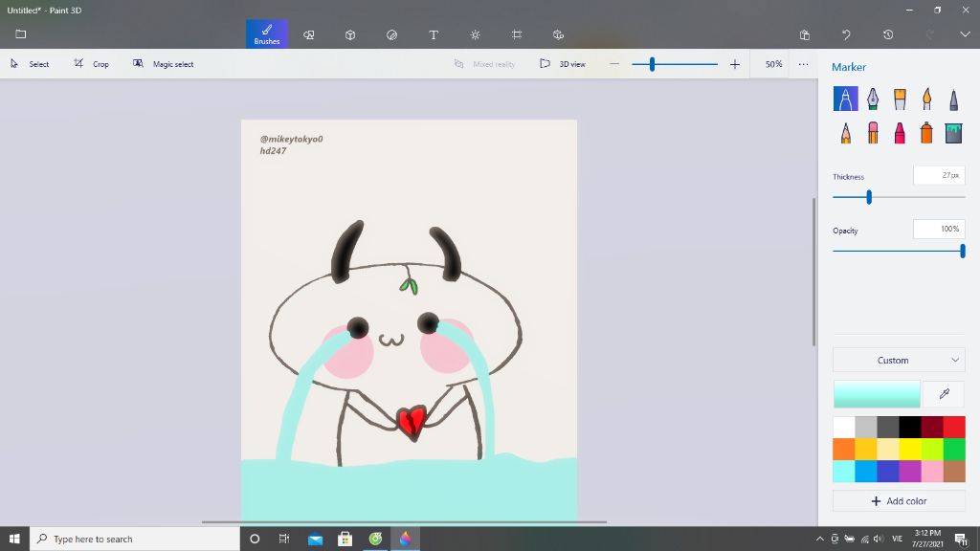Image resolution: width=980 pixels, height=551 pixels.
Task: Select the Pixel pen brush
Action: [954, 99]
